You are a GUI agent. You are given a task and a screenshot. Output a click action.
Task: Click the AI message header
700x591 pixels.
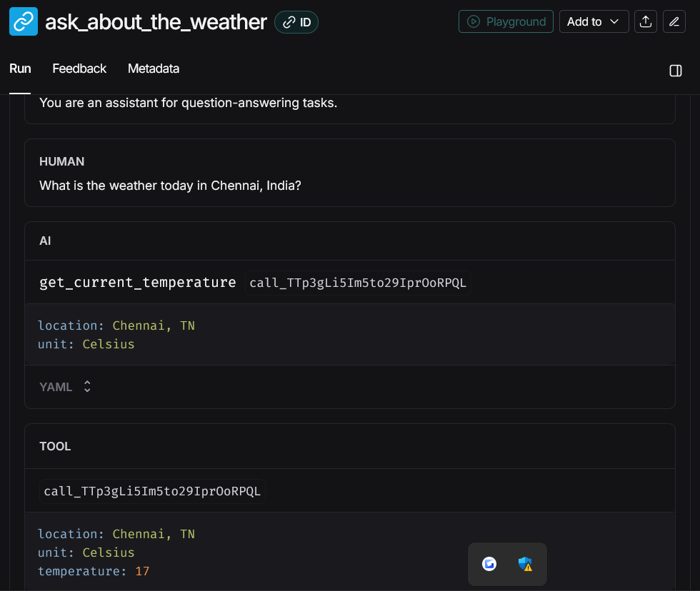[45, 241]
